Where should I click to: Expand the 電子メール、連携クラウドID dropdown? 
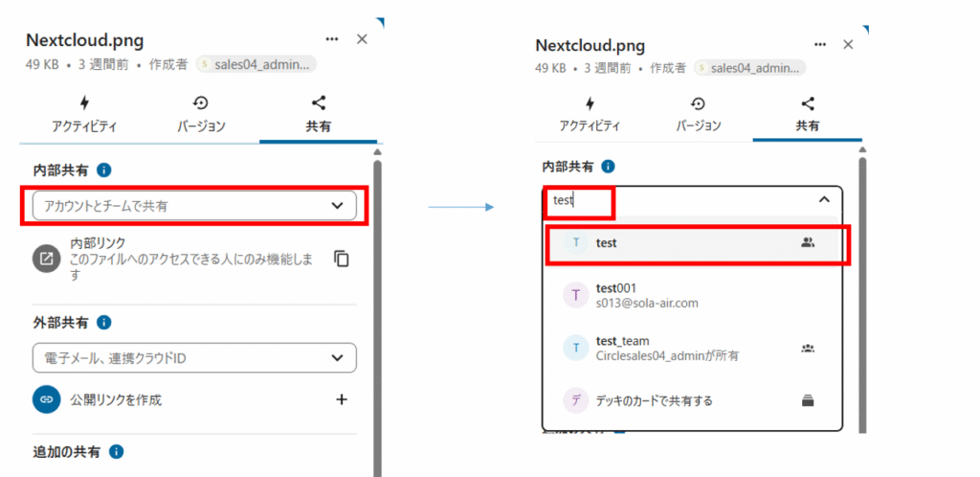[x=337, y=358]
